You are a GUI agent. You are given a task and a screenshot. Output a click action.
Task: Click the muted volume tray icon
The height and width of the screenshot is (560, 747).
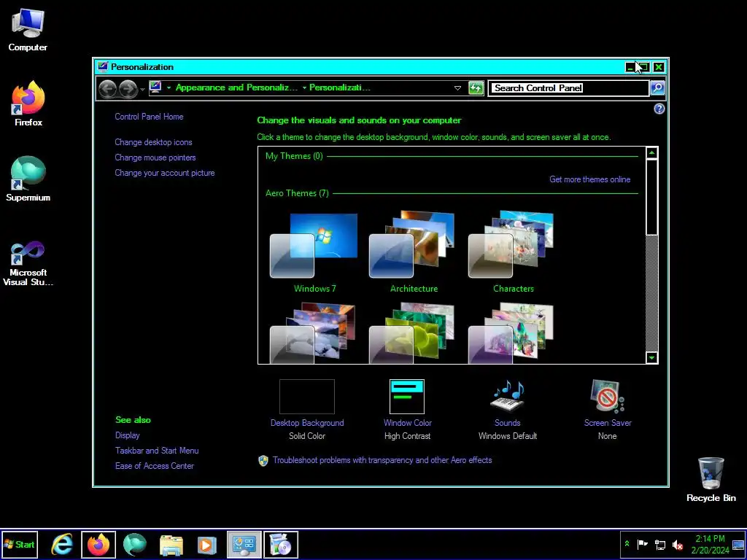click(677, 544)
